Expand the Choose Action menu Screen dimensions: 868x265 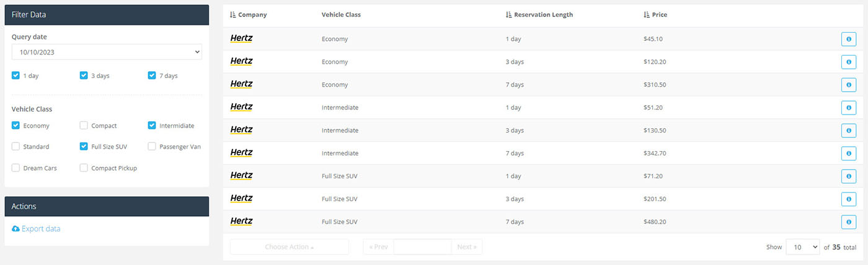pyautogui.click(x=290, y=247)
